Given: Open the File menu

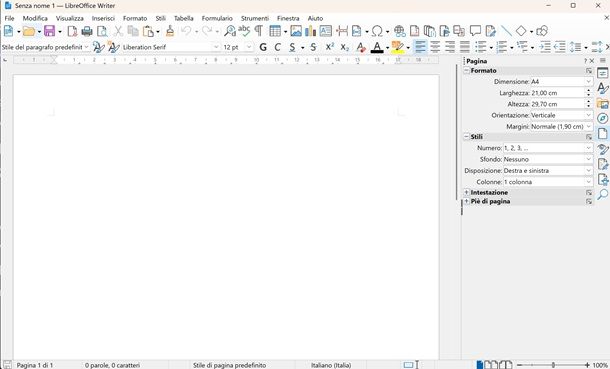Looking at the screenshot, I should click(9, 18).
